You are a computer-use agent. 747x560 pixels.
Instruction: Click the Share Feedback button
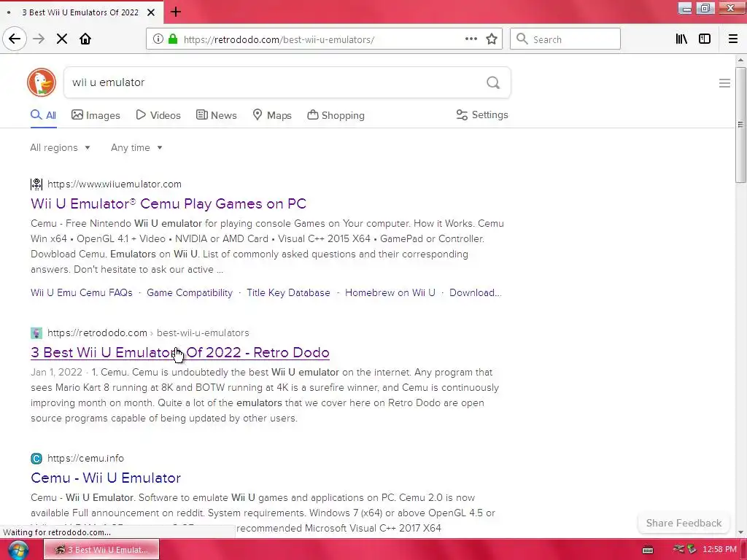684,523
